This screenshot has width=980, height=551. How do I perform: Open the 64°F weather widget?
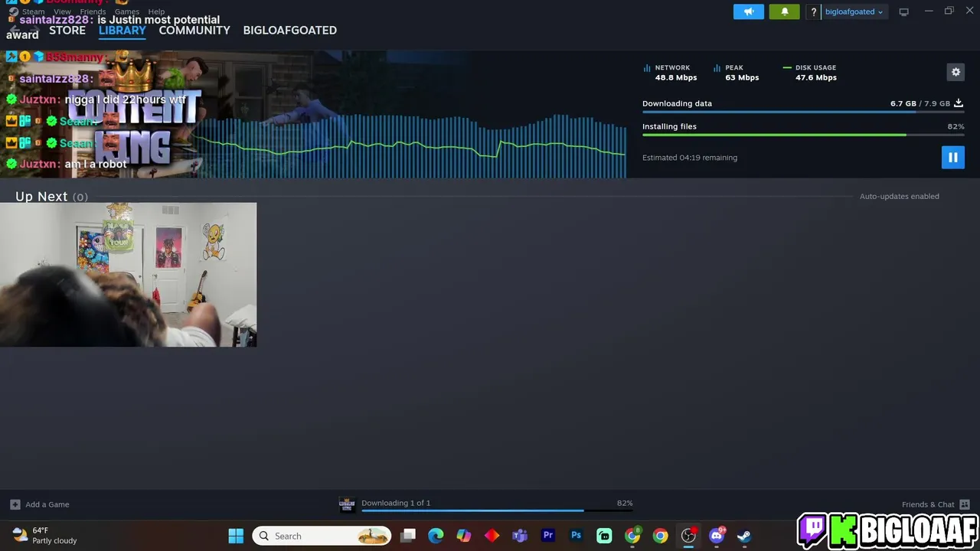[45, 535]
